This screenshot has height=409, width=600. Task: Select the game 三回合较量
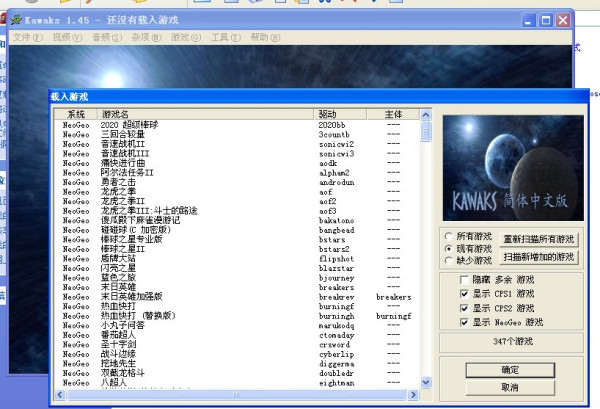pyautogui.click(x=122, y=135)
